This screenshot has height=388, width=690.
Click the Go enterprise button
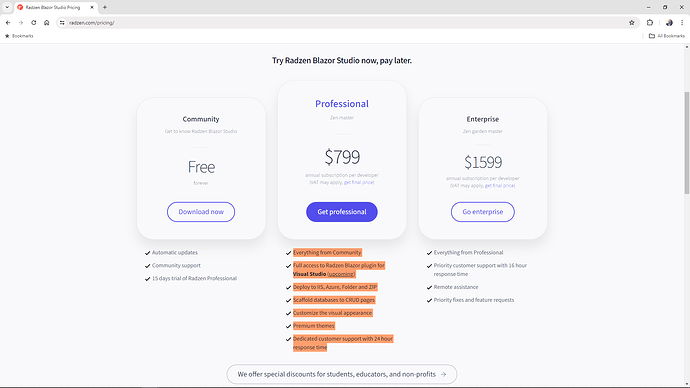coord(483,212)
